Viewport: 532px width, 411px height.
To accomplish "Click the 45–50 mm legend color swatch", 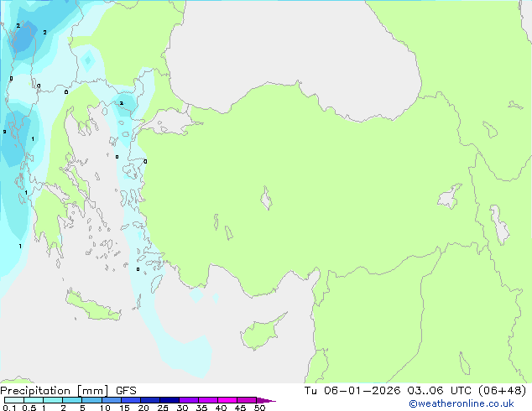I will pyautogui.click(x=247, y=400).
